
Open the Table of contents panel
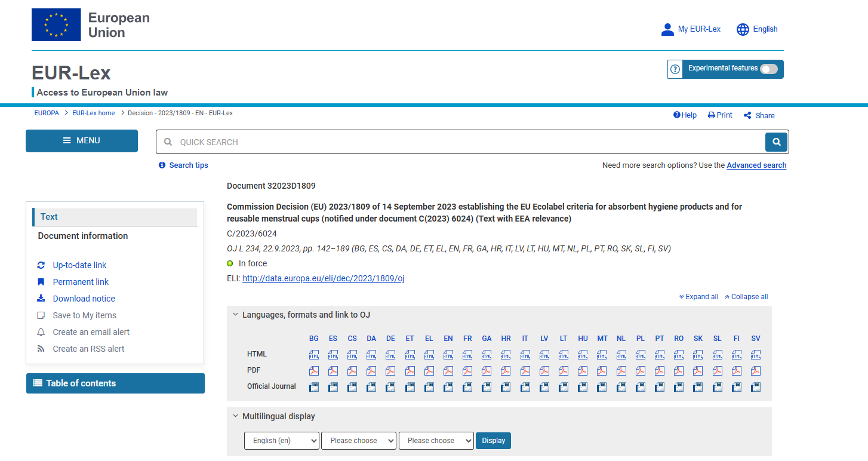point(115,383)
